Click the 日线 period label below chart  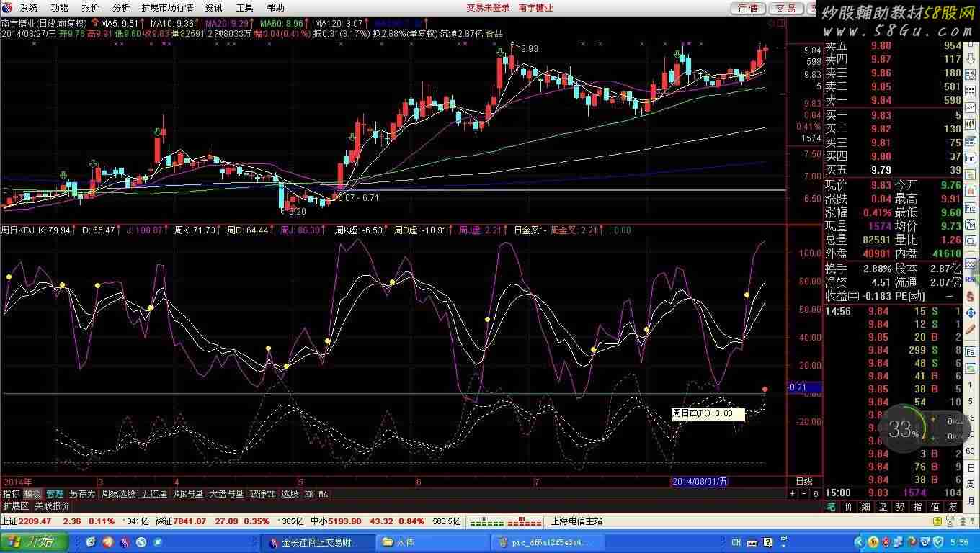click(803, 481)
